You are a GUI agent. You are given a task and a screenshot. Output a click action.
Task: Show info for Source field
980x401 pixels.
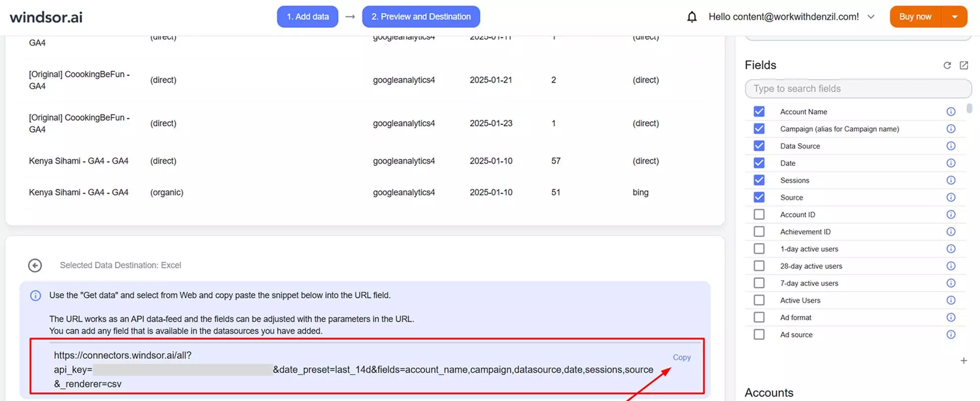coord(951,198)
